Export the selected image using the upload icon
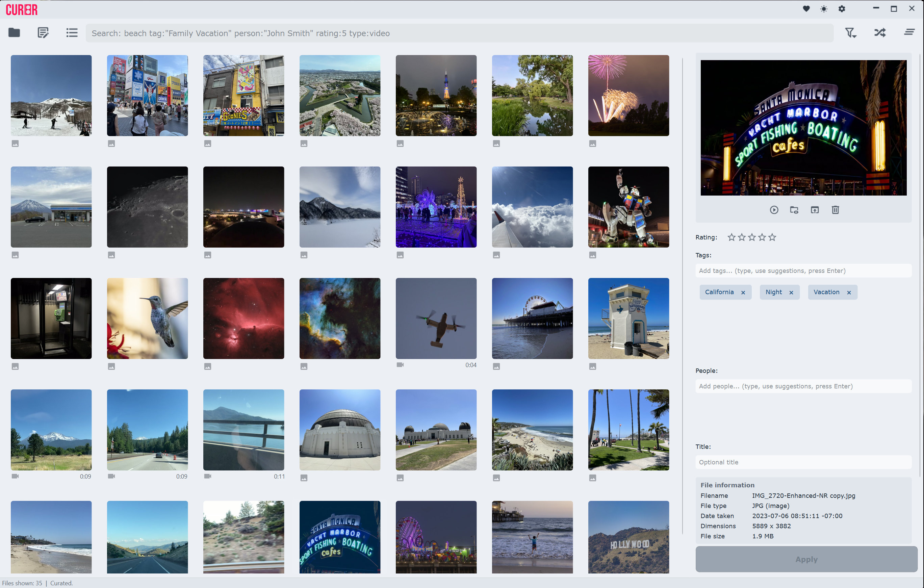The image size is (924, 588). pos(815,210)
